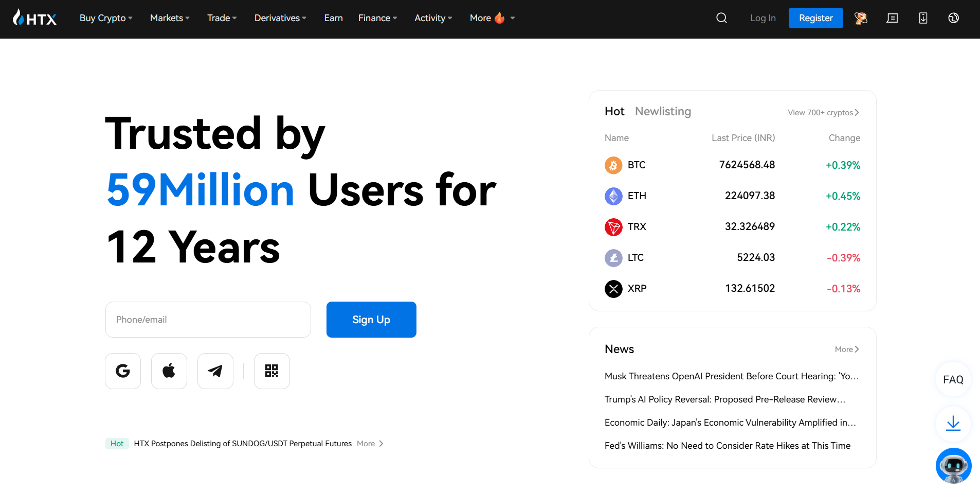This screenshot has height=491, width=980.
Task: Expand the Buy Crypto menu
Action: pos(106,18)
